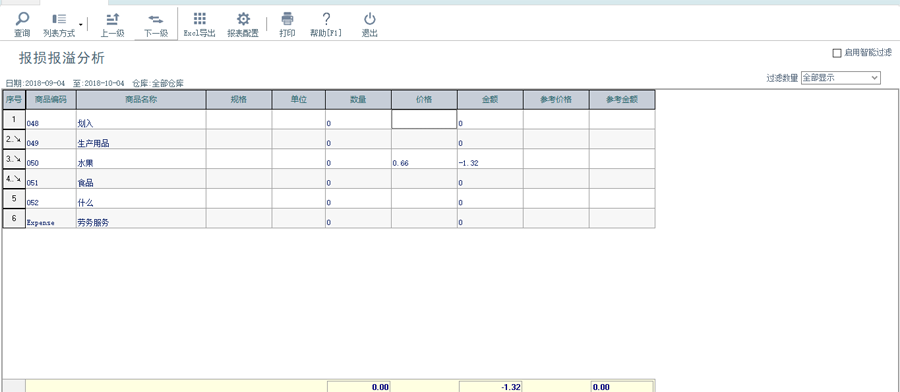Click the 参考价格 column header

[x=556, y=99]
